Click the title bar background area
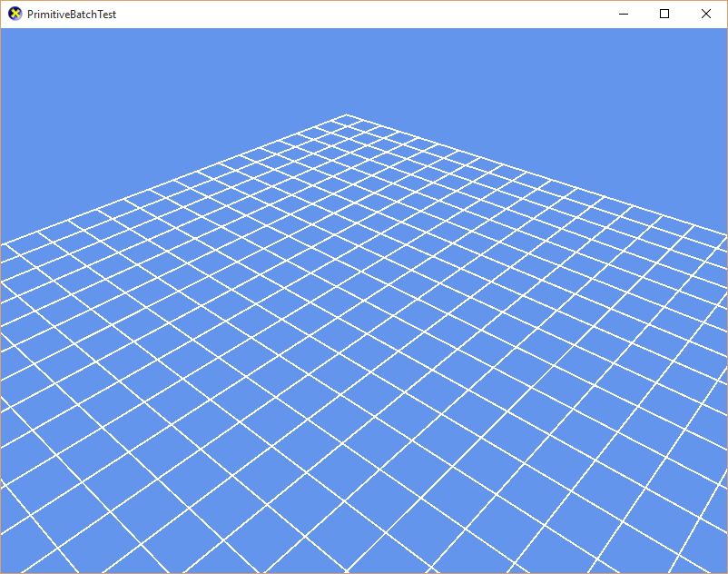Screen dimensions: 728x574 pos(363,14)
